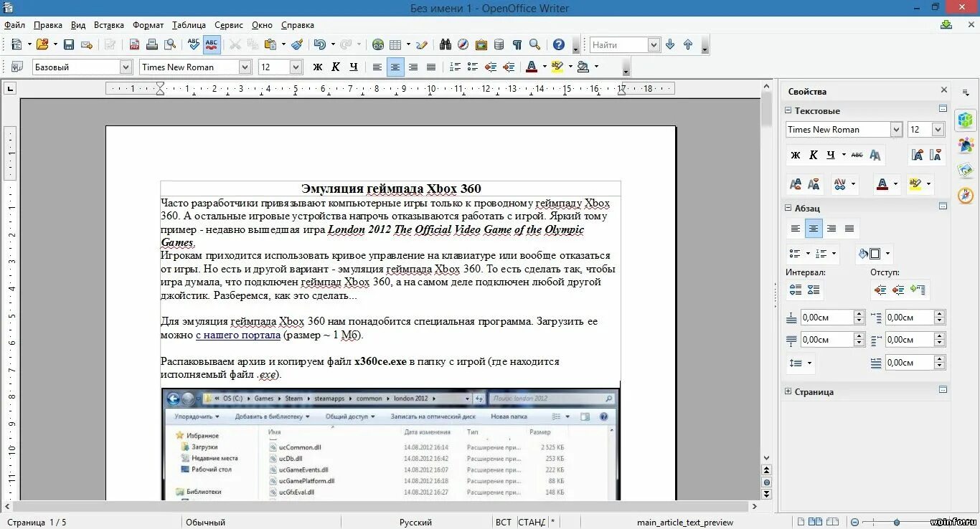Open font size dropdown in toolbar
The image size is (980, 529).
coord(296,67)
